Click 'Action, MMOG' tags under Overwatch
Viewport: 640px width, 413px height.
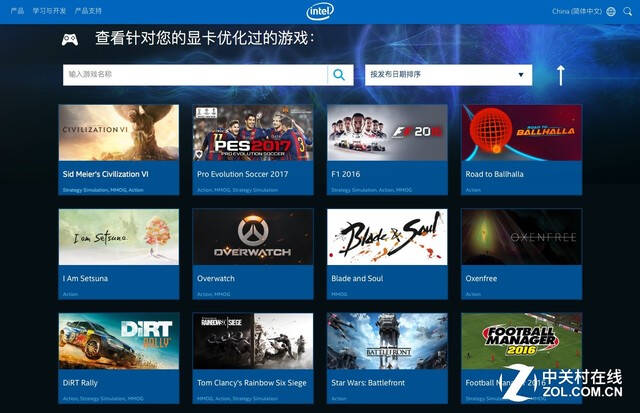(213, 294)
